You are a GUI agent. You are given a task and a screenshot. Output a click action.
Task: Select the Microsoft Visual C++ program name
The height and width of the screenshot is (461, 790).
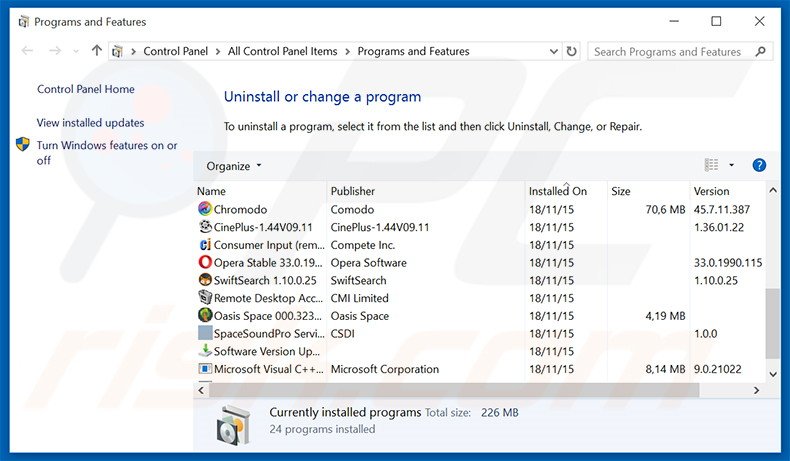269,369
